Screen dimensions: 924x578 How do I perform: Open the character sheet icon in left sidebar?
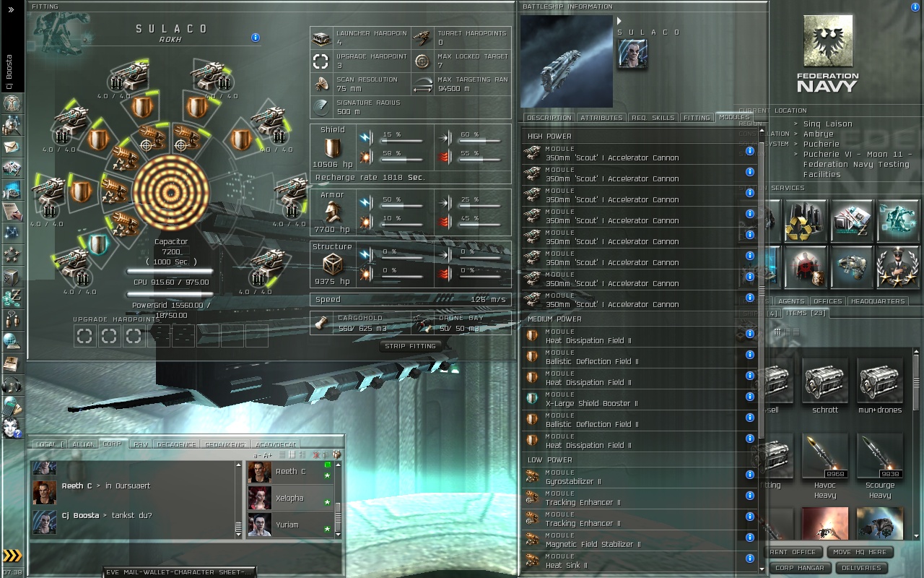(12, 103)
